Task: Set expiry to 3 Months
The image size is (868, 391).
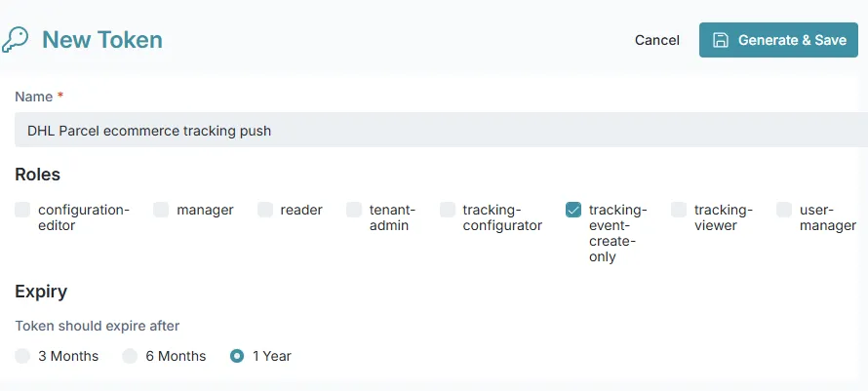Action: 22,356
